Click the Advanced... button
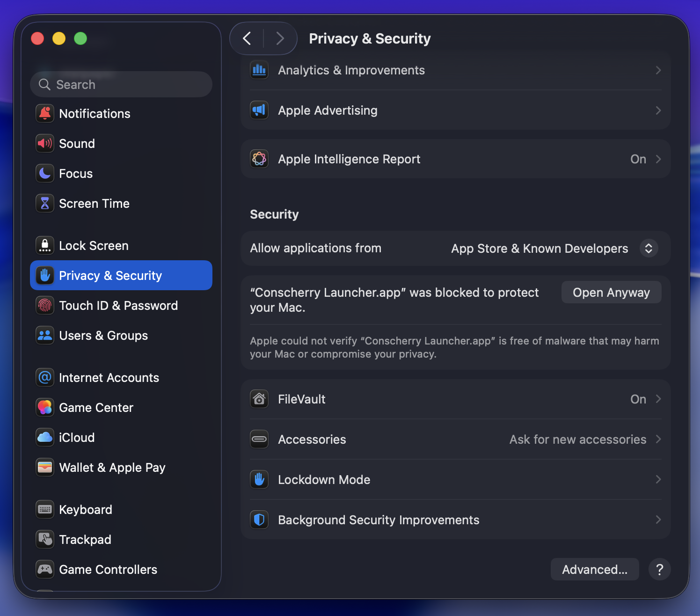The image size is (700, 616). pos(595,569)
